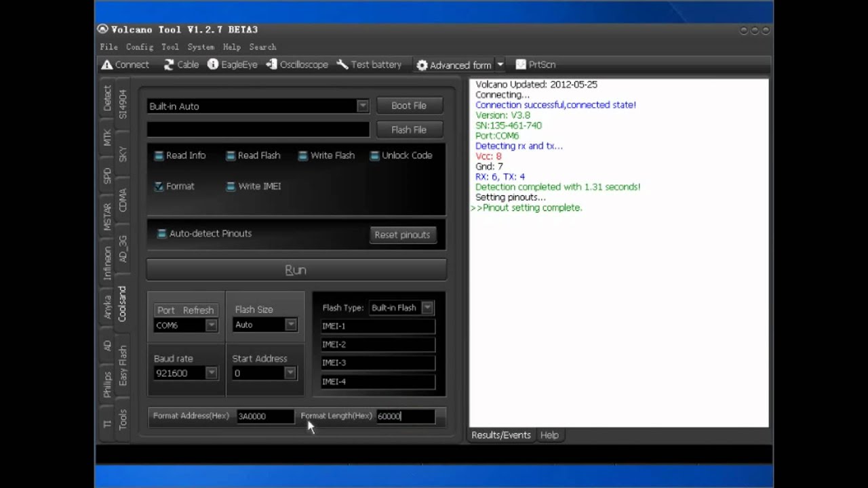This screenshot has height=488, width=868.
Task: Click the IMEI-2 input field
Action: (x=378, y=344)
